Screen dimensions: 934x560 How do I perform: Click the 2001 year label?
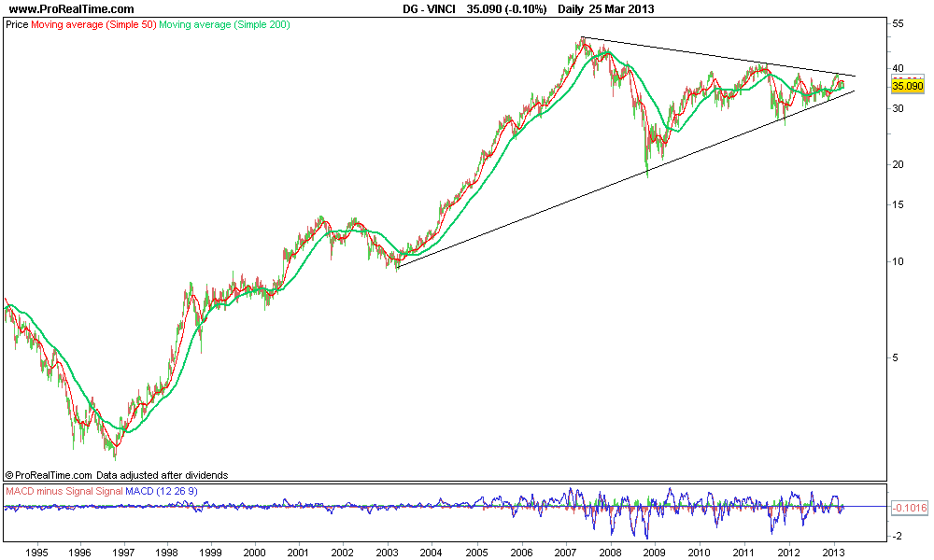coord(299,552)
